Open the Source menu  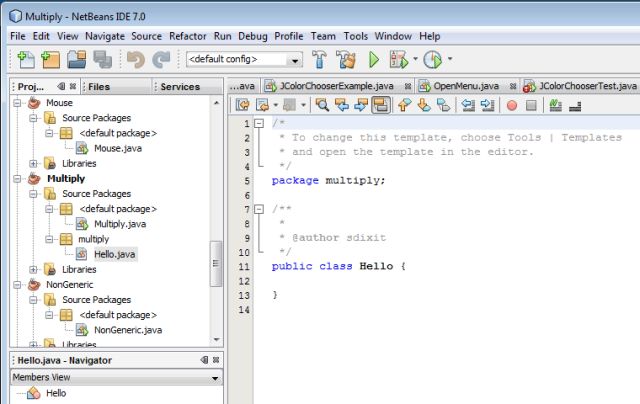point(147,36)
